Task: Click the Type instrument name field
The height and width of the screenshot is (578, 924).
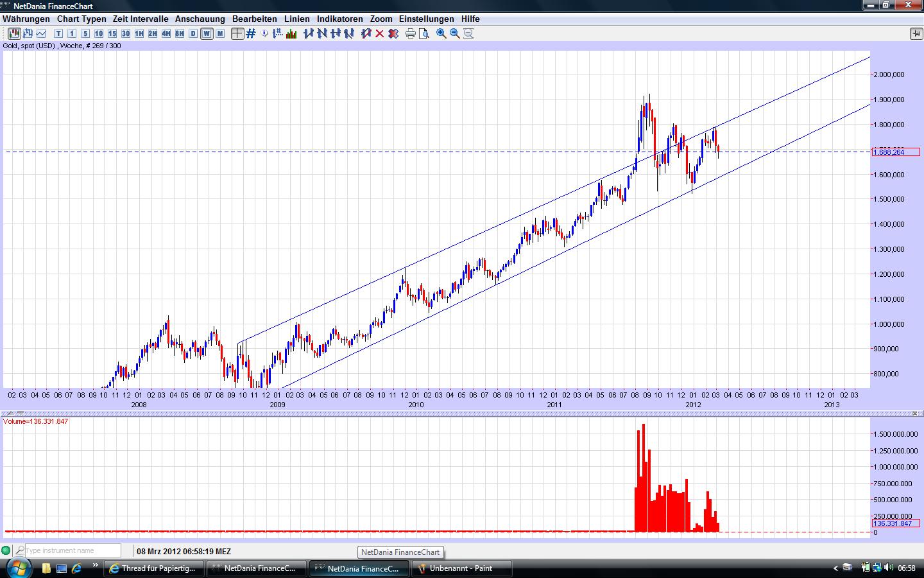Action: pos(72,550)
